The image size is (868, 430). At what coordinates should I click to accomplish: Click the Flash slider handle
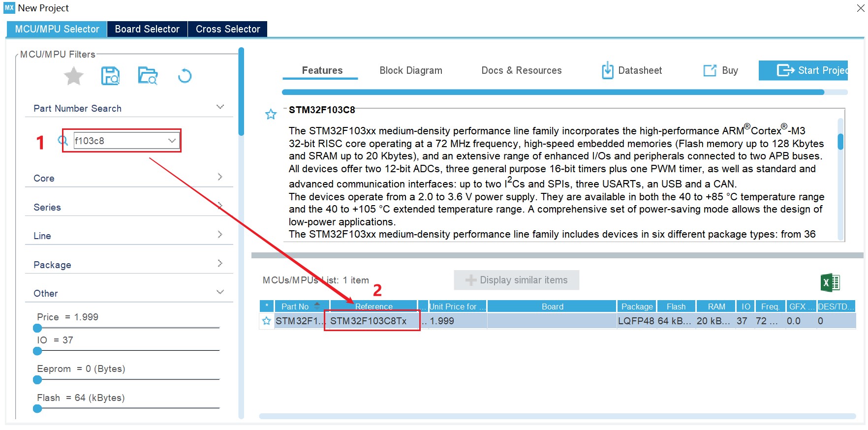(x=37, y=408)
